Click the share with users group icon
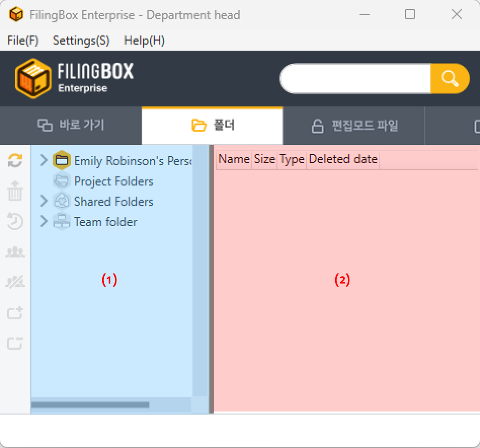Screen dimensions: 480x448 click(x=15, y=252)
